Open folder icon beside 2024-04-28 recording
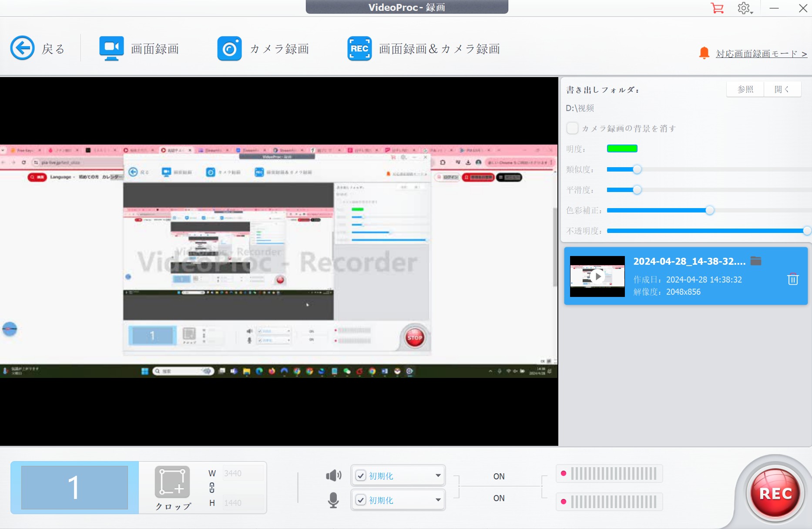812x529 pixels. [x=756, y=261]
